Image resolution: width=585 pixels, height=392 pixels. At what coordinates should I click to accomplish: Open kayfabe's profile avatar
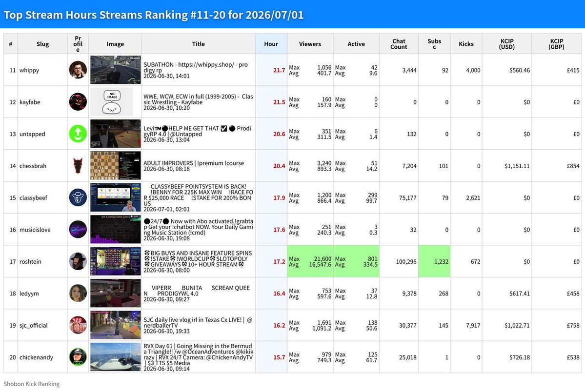click(78, 102)
